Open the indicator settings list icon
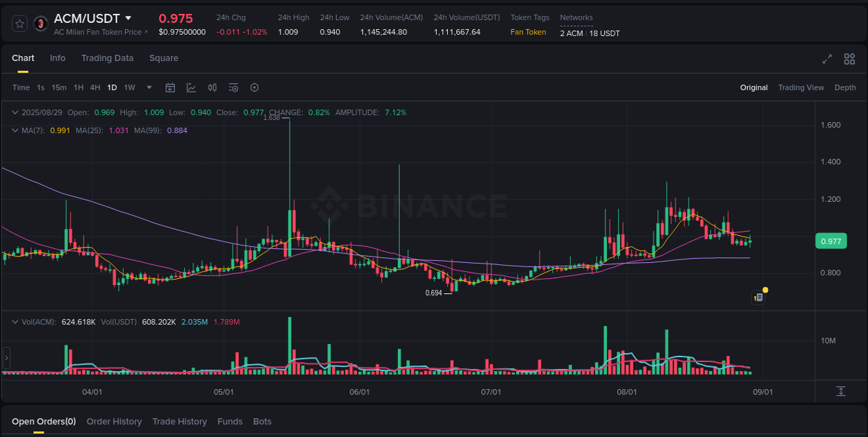868x437 pixels. click(233, 87)
